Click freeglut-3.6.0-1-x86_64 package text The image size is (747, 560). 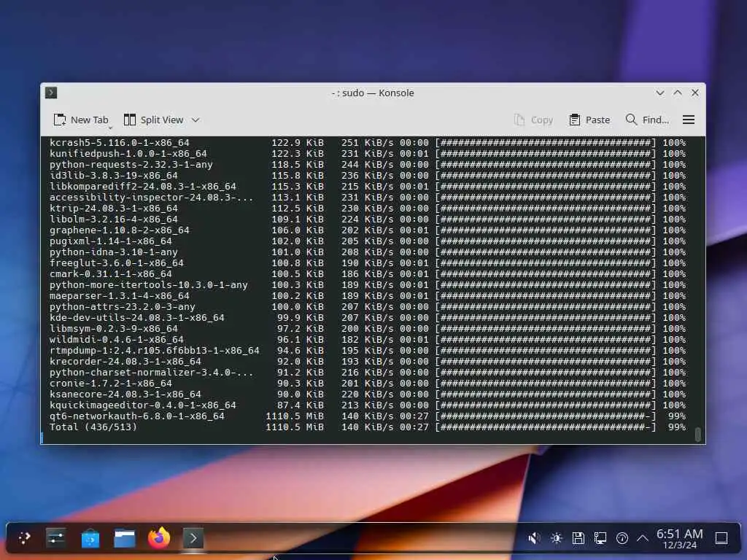tap(117, 262)
